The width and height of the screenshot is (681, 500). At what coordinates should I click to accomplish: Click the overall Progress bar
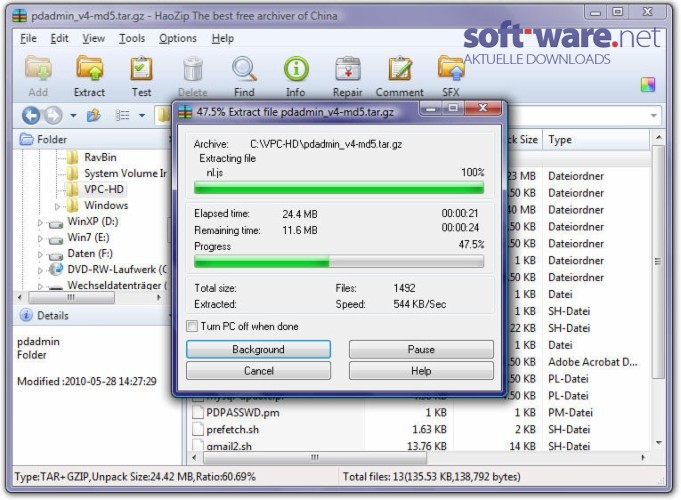pyautogui.click(x=339, y=262)
